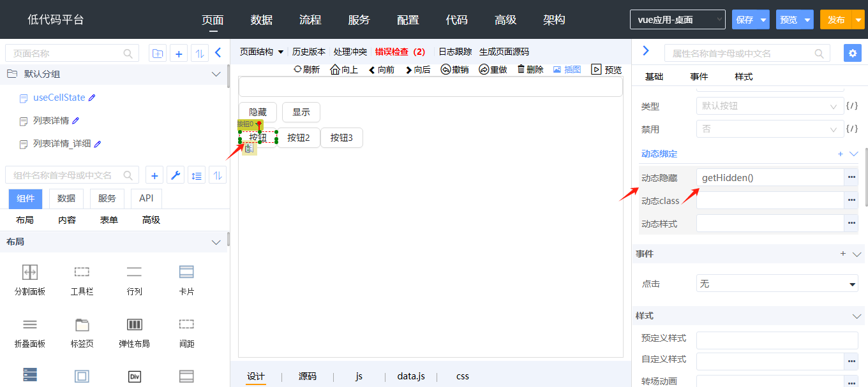Click the 删除 delete toolbar item

pyautogui.click(x=530, y=69)
